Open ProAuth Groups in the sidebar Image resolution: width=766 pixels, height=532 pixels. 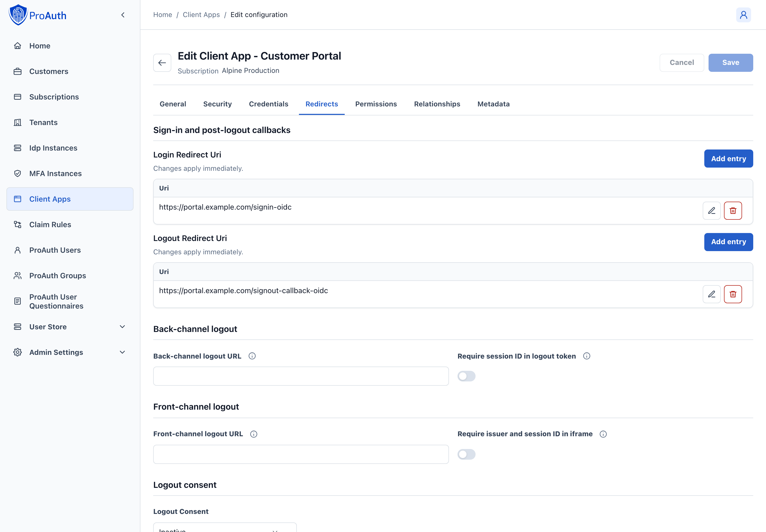point(70,276)
